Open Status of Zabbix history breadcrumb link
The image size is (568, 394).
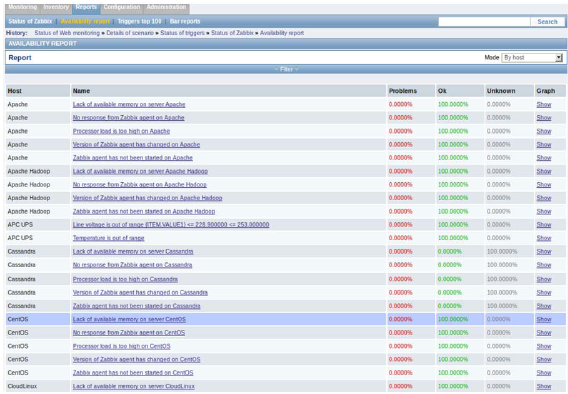click(232, 33)
